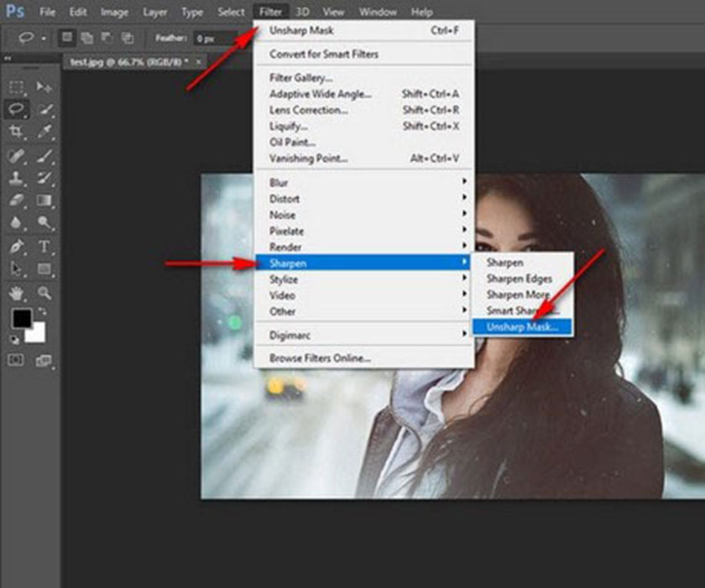Choose Subtract from selection mode
This screenshot has width=705, height=588.
pos(107,38)
